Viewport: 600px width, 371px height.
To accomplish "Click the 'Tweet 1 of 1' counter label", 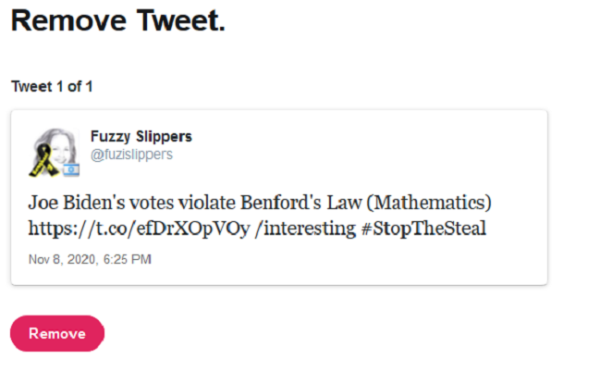I will click(52, 86).
